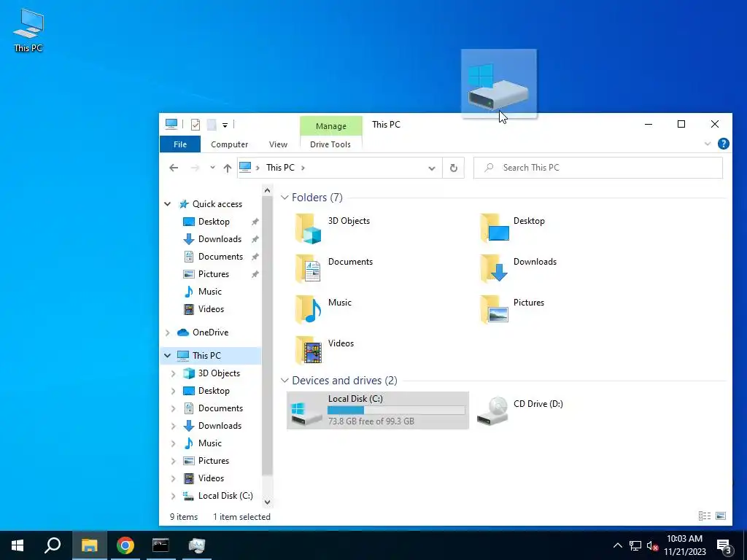
Task: Open the Action Center notifications icon
Action: click(x=724, y=546)
